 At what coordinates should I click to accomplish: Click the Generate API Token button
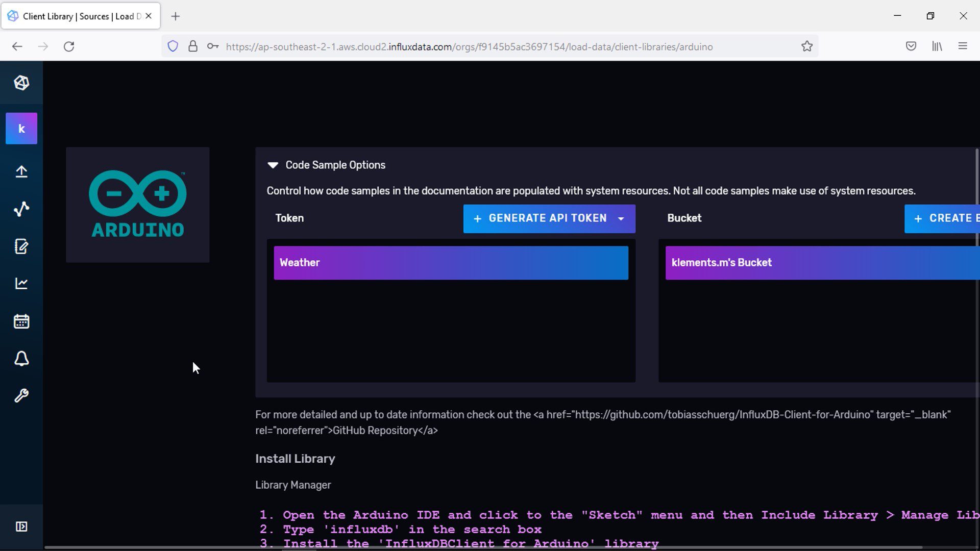(x=541, y=219)
